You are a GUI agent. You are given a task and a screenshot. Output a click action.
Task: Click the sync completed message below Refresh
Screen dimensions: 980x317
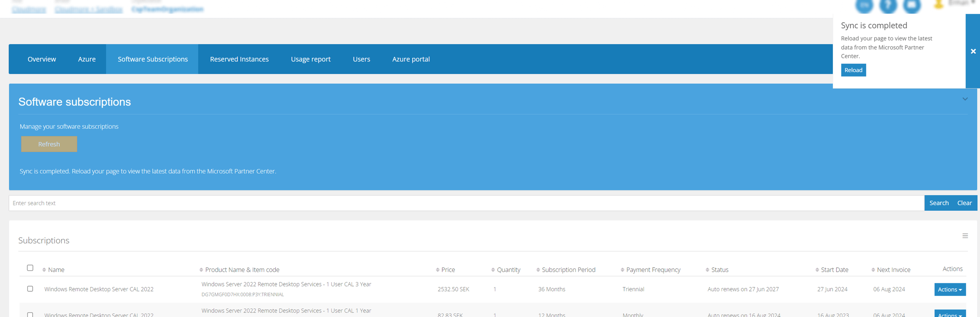pos(148,171)
